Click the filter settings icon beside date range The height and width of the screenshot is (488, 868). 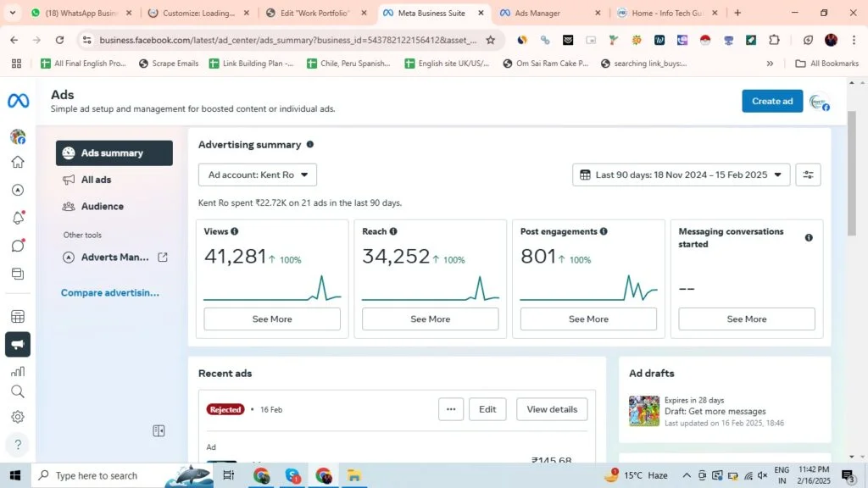808,175
